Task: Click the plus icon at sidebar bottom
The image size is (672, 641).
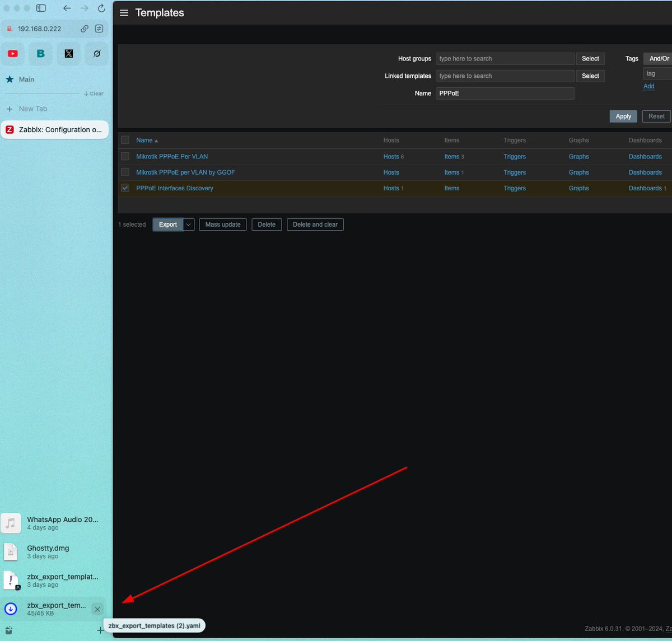Action: [x=100, y=630]
